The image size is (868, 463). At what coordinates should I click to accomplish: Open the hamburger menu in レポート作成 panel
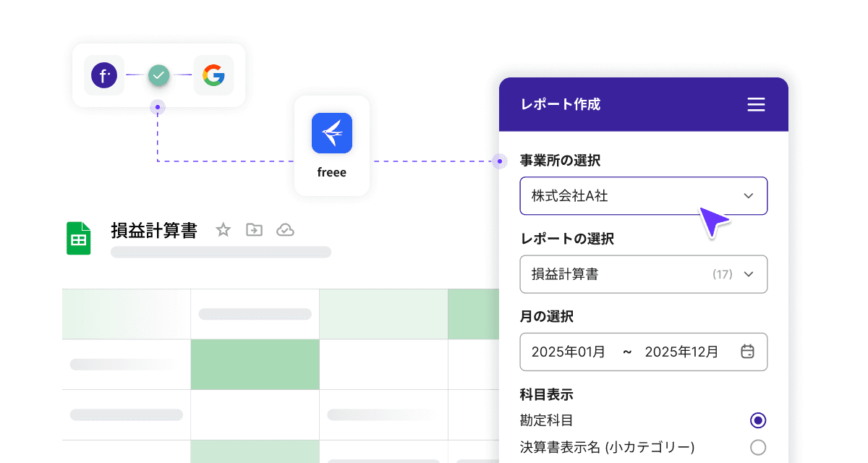756,105
